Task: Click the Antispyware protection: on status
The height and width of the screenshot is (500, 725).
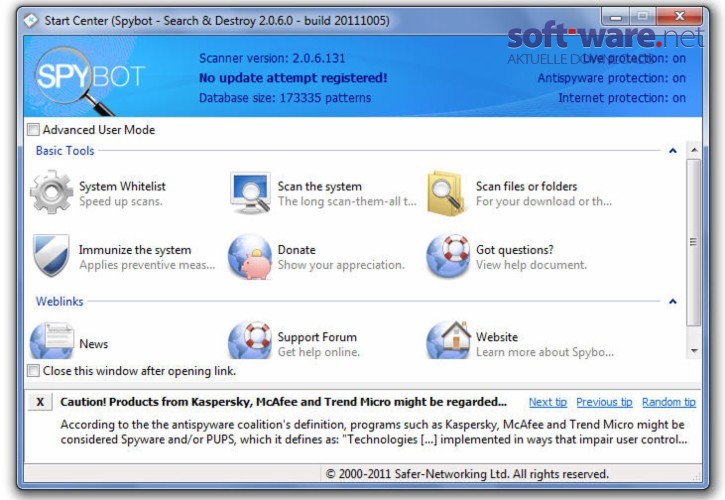Action: (x=611, y=78)
